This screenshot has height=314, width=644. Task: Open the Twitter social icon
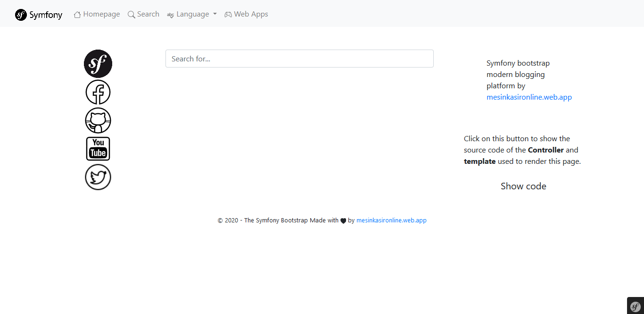coord(98,177)
